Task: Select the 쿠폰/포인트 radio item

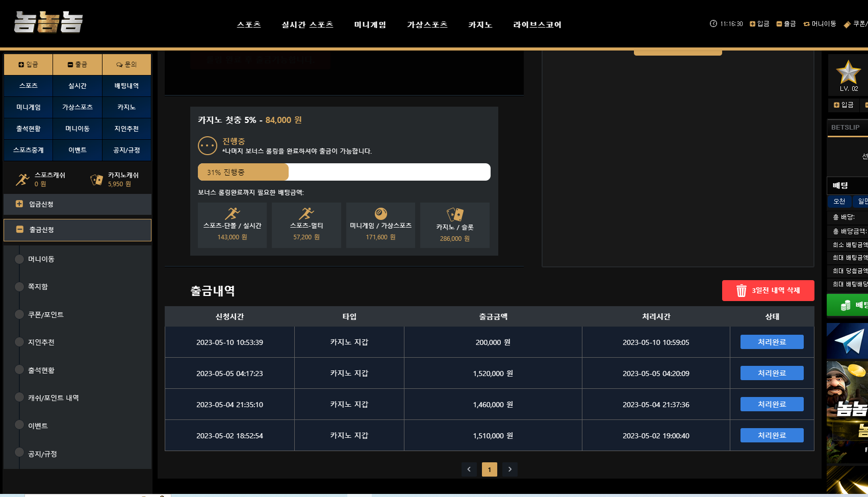Action: pos(19,314)
